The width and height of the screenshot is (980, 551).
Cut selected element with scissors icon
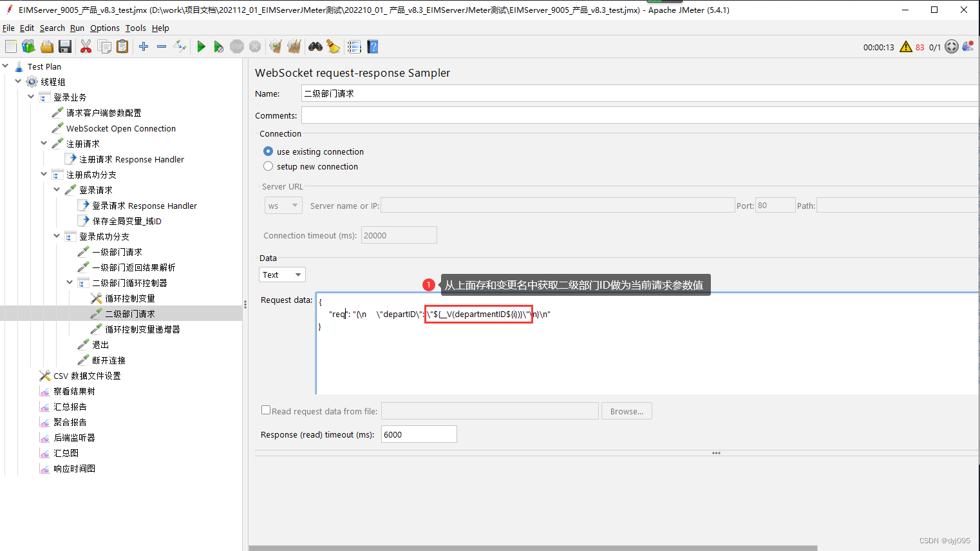tap(86, 46)
